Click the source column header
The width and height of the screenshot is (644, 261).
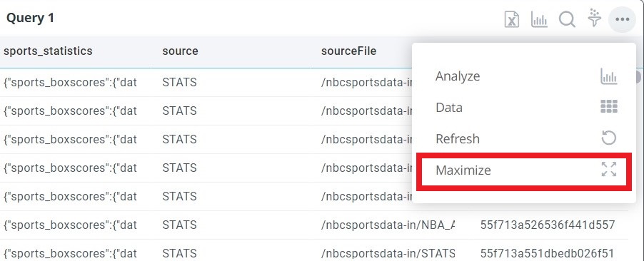coord(180,51)
